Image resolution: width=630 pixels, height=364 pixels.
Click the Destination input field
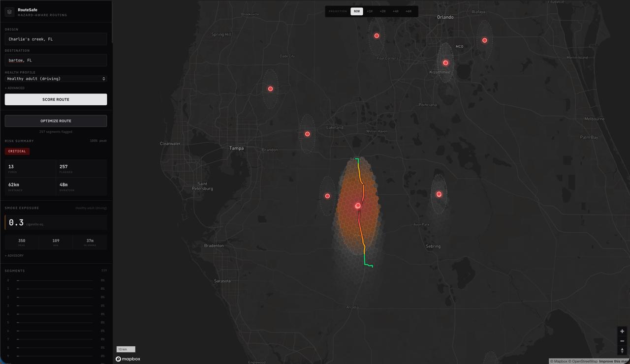coord(56,60)
